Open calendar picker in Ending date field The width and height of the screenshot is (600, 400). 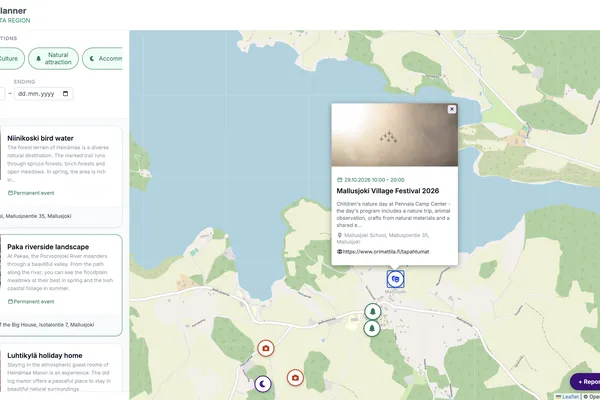coord(65,94)
